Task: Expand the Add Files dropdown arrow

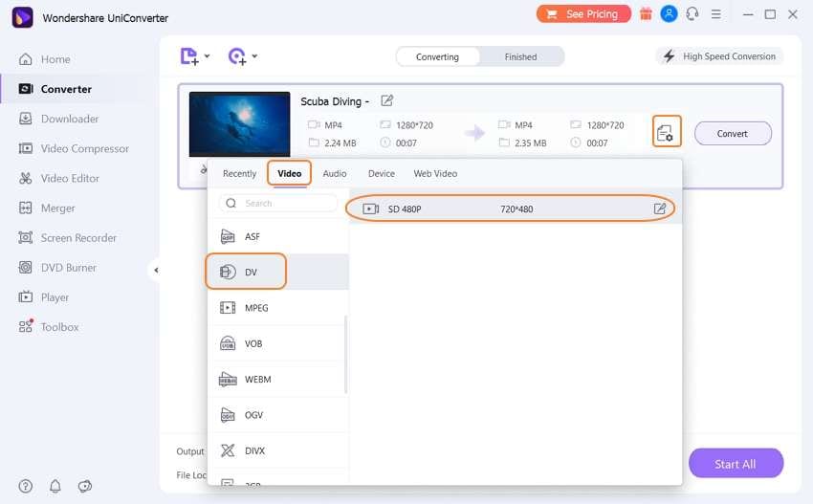Action: pos(207,56)
